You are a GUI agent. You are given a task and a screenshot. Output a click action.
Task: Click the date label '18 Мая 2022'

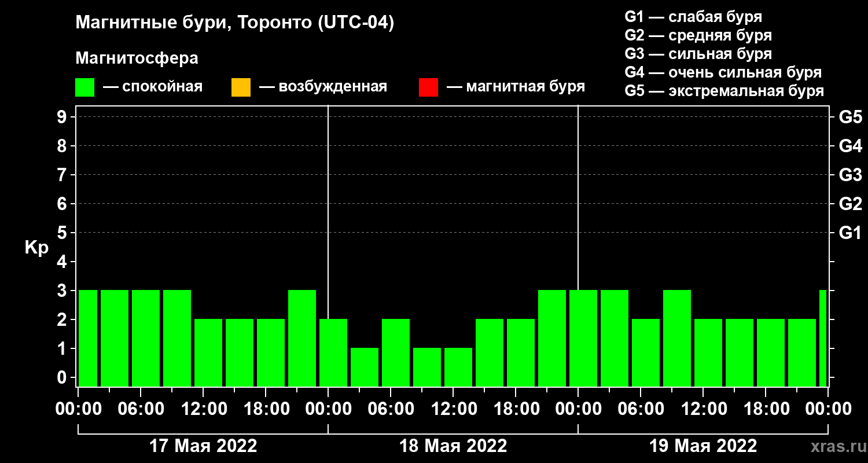click(x=453, y=446)
